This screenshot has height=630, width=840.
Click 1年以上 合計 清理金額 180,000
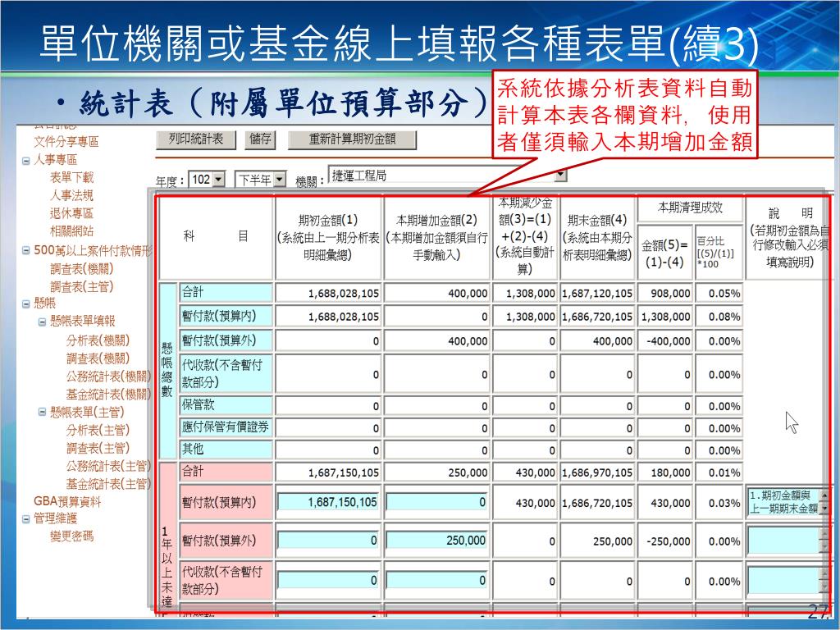[664, 472]
